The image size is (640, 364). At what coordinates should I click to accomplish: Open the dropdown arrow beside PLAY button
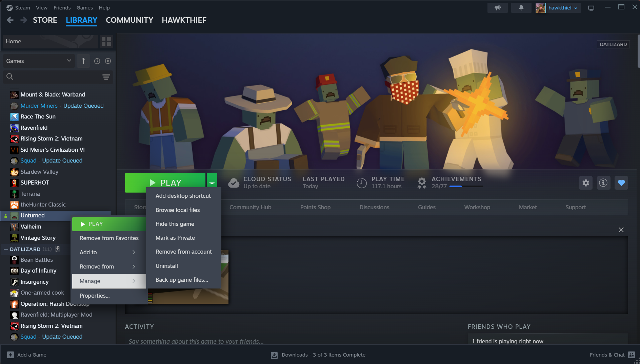212,183
